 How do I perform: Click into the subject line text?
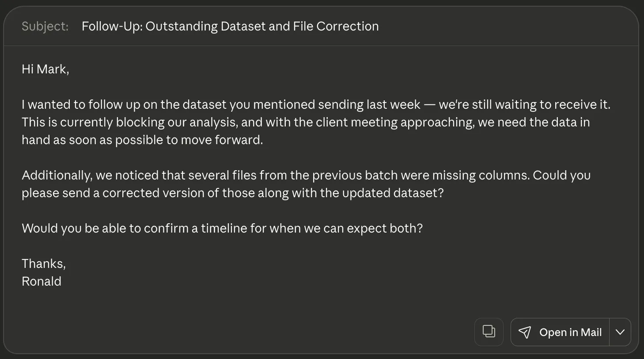pos(230,27)
